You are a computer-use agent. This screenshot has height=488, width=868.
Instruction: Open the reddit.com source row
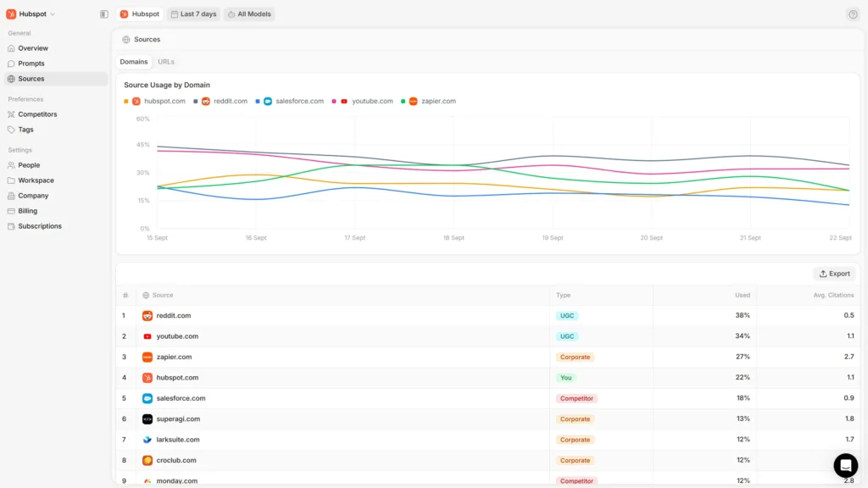[x=487, y=315]
